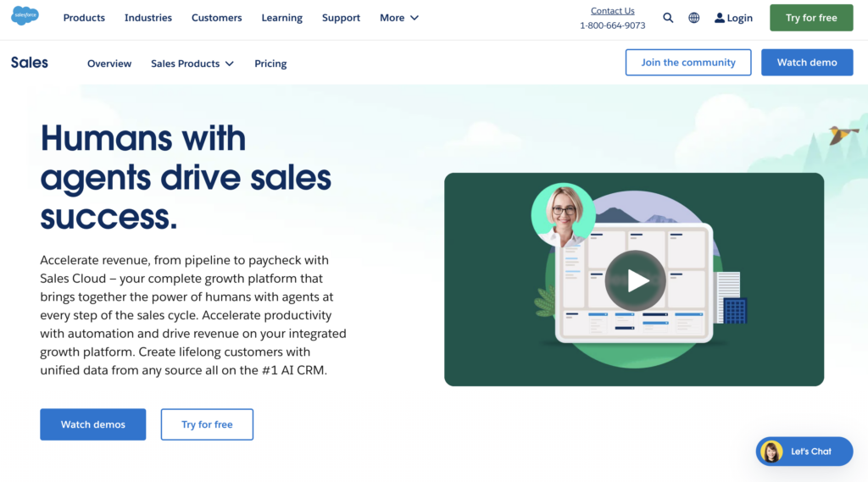Open the Let's Chat widget
Image resolution: width=868 pixels, height=482 pixels.
pos(810,452)
